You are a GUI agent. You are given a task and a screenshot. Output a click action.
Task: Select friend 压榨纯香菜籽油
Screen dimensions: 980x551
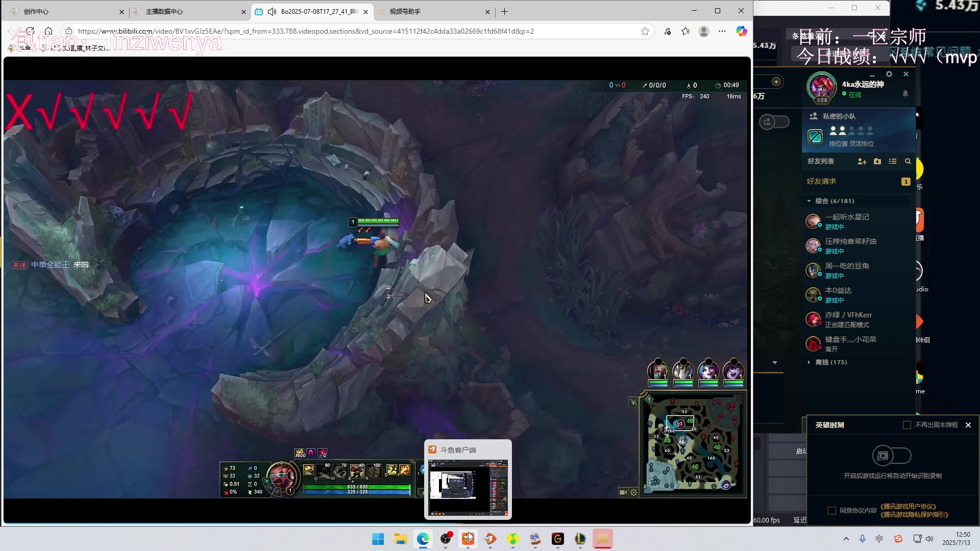(x=857, y=246)
